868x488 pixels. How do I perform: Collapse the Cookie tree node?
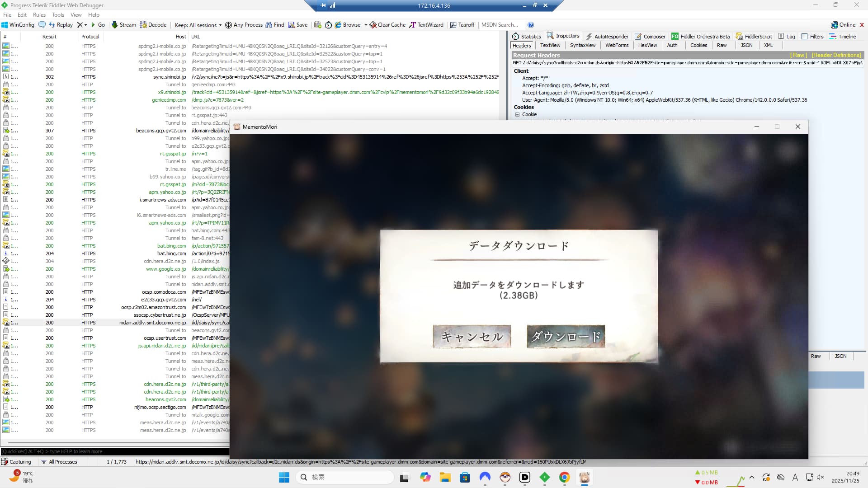coord(517,114)
